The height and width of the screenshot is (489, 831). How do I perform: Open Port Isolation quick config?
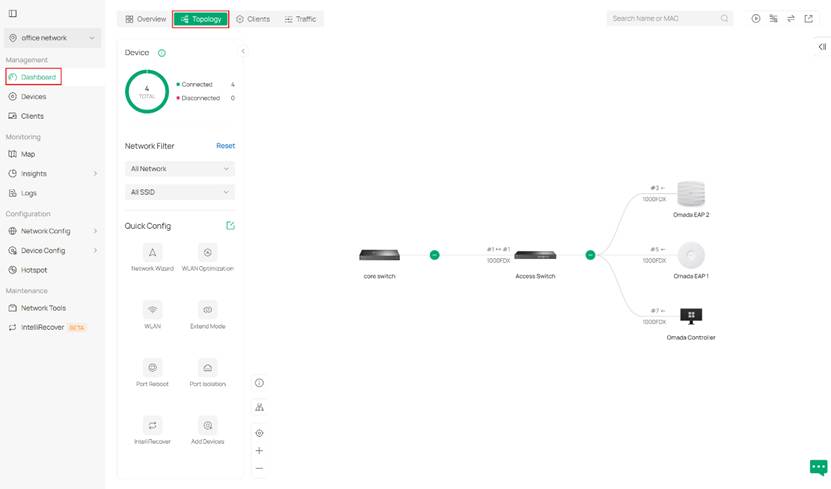pyautogui.click(x=208, y=367)
